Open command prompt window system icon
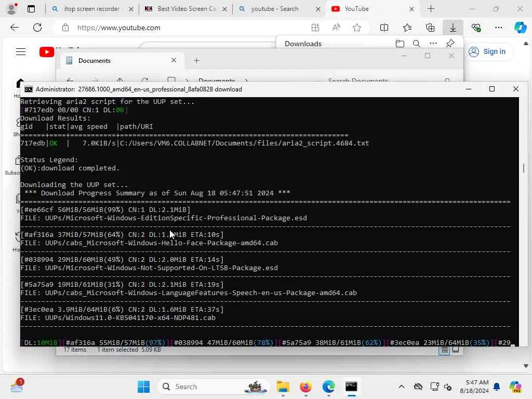Screen dimensions: 532x399 (x=29, y=89)
